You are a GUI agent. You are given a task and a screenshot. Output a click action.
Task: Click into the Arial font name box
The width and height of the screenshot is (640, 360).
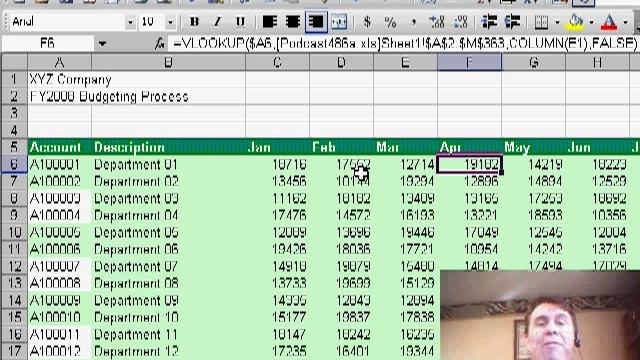[x=67, y=22]
